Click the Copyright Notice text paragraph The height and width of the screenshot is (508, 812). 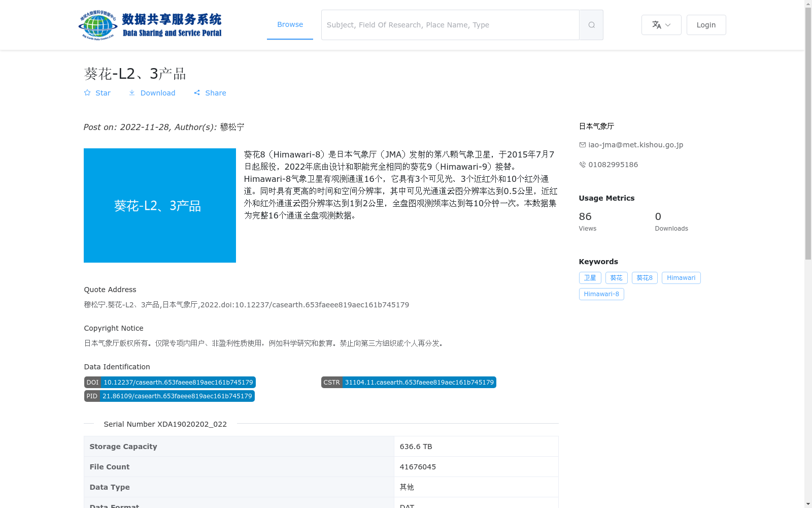(x=264, y=343)
